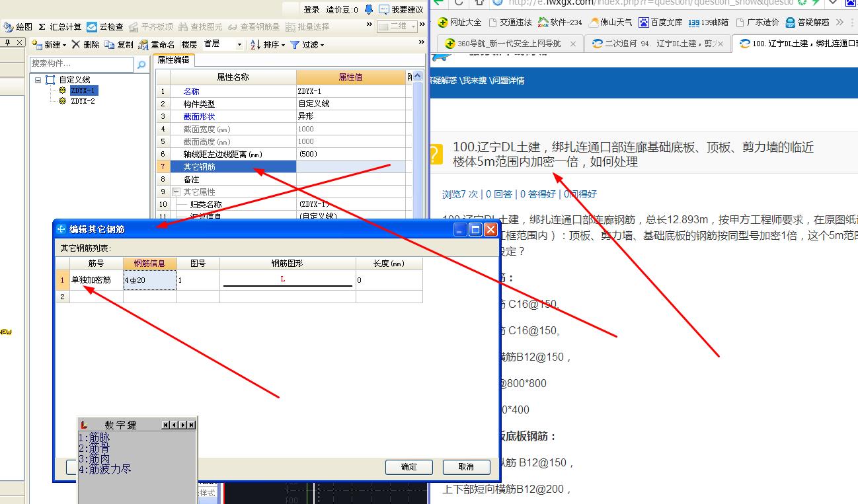Open 软件-234 bookmark
The height and width of the screenshot is (504, 858).
(x=561, y=22)
